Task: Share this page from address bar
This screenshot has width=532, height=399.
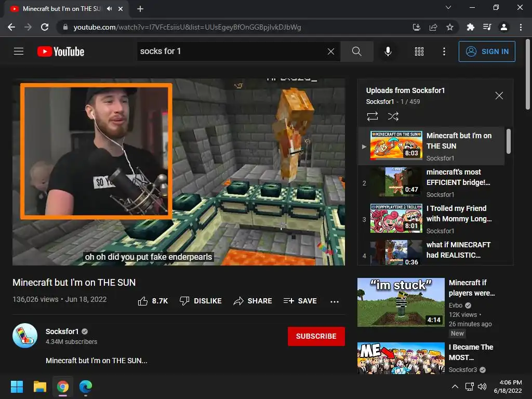Action: (x=433, y=27)
